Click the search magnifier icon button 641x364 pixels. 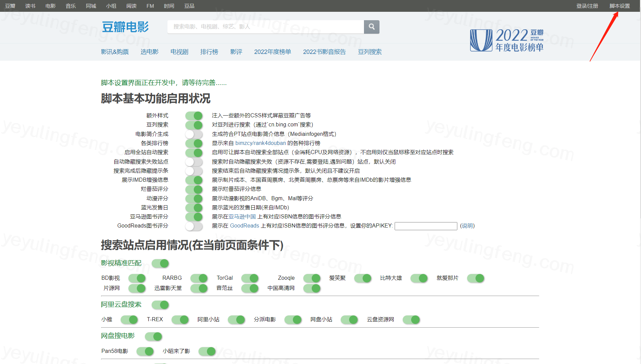point(371,27)
